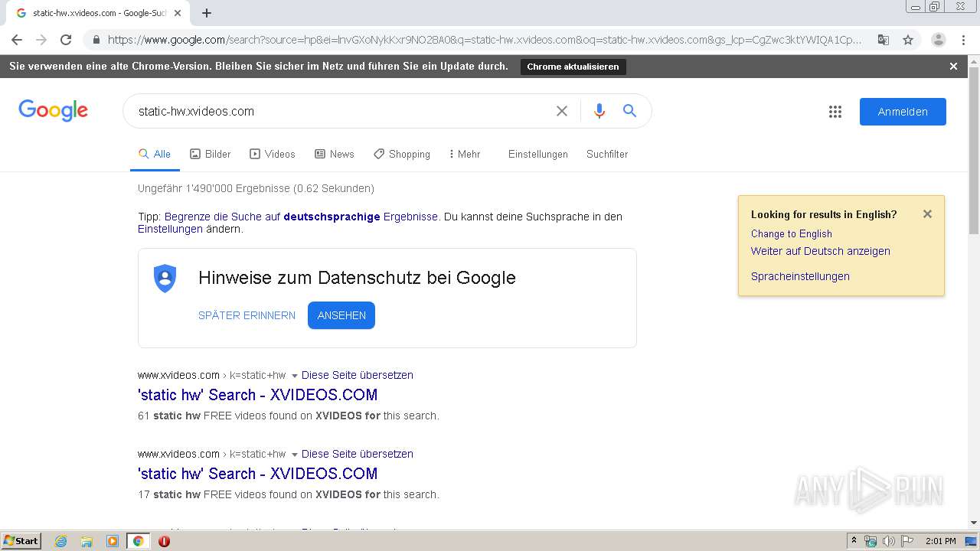
Task: Click the volume icon in system tray
Action: point(888,541)
